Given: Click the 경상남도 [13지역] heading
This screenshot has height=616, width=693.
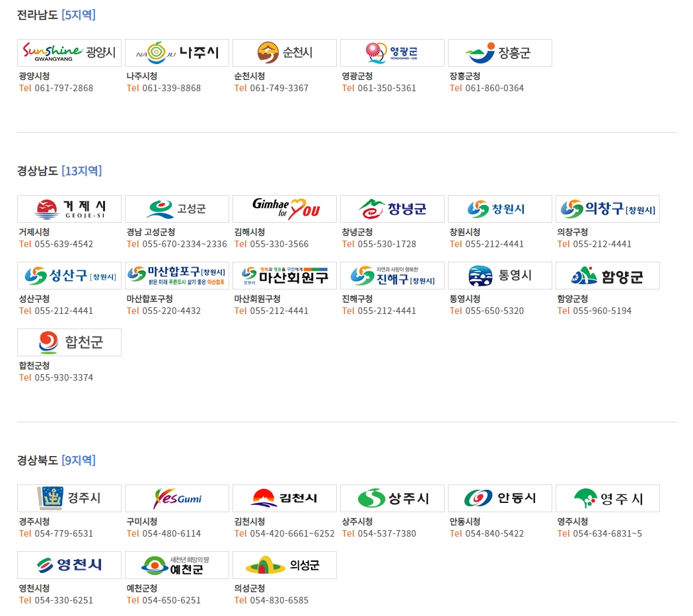Looking at the screenshot, I should pos(59,171).
